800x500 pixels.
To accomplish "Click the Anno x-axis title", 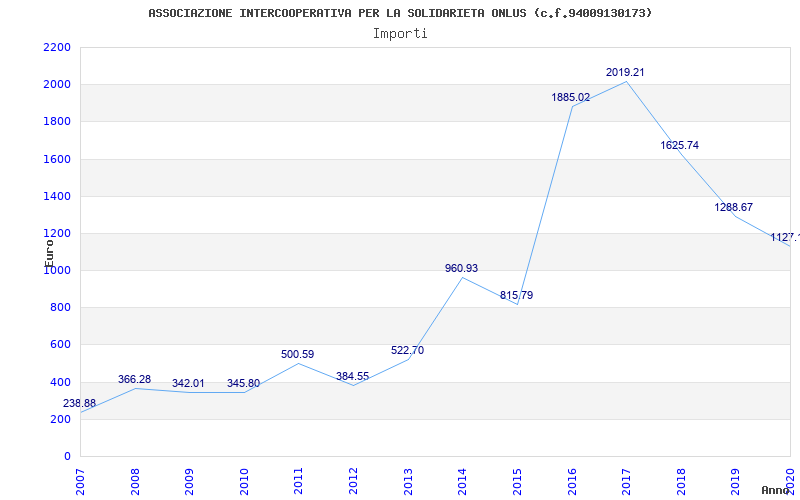I will point(775,490).
